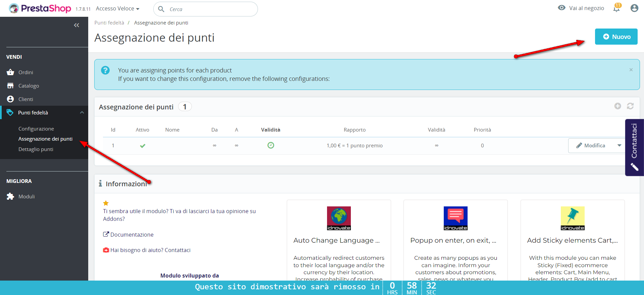The image size is (644, 295).
Task: Open the Addons opinion link
Action: pyautogui.click(x=179, y=215)
